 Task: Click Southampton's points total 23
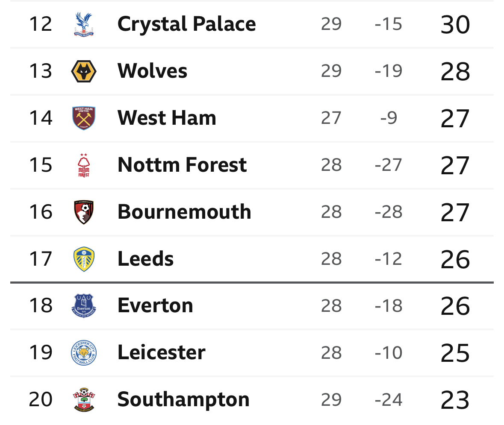tap(455, 400)
